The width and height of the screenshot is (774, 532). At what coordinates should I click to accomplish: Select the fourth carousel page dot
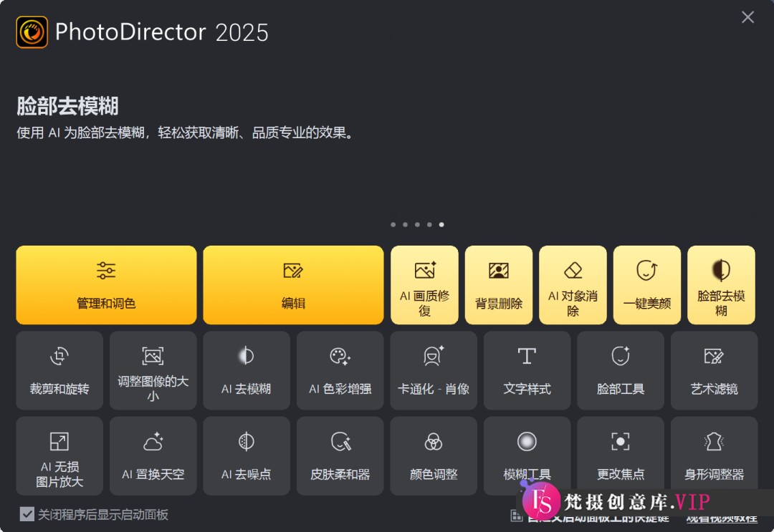(429, 224)
